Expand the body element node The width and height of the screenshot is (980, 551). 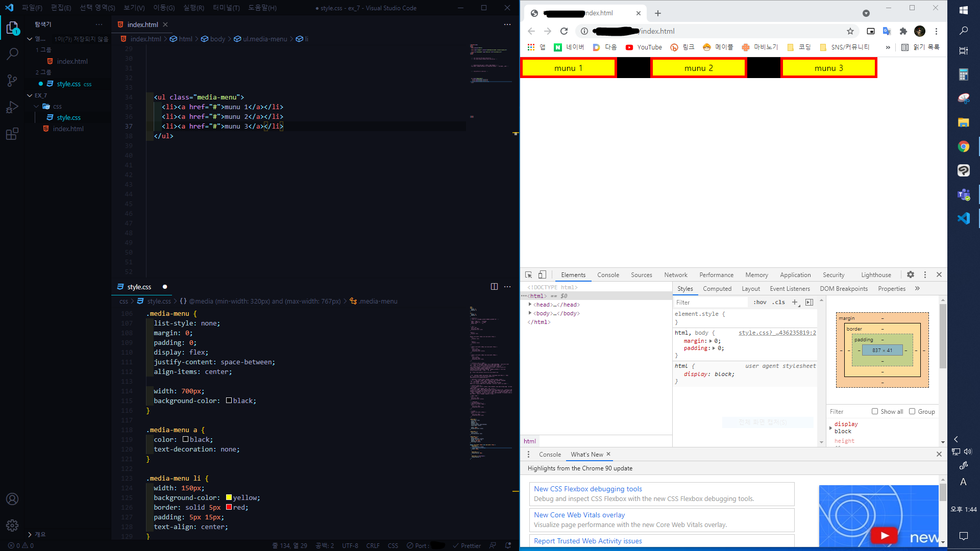pyautogui.click(x=530, y=313)
